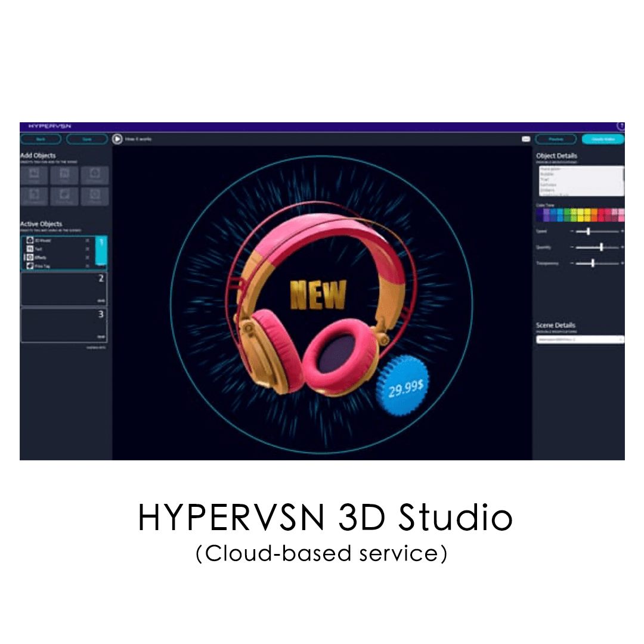644x644 pixels.
Task: Switch to scene 2
Action: (x=64, y=289)
